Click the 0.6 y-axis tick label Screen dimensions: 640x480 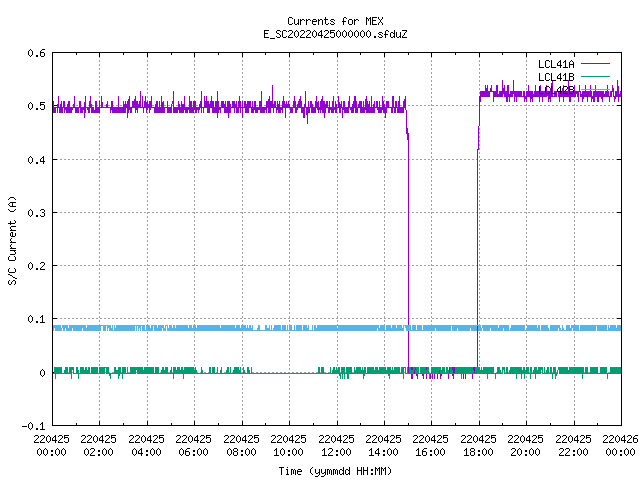[x=36, y=53]
